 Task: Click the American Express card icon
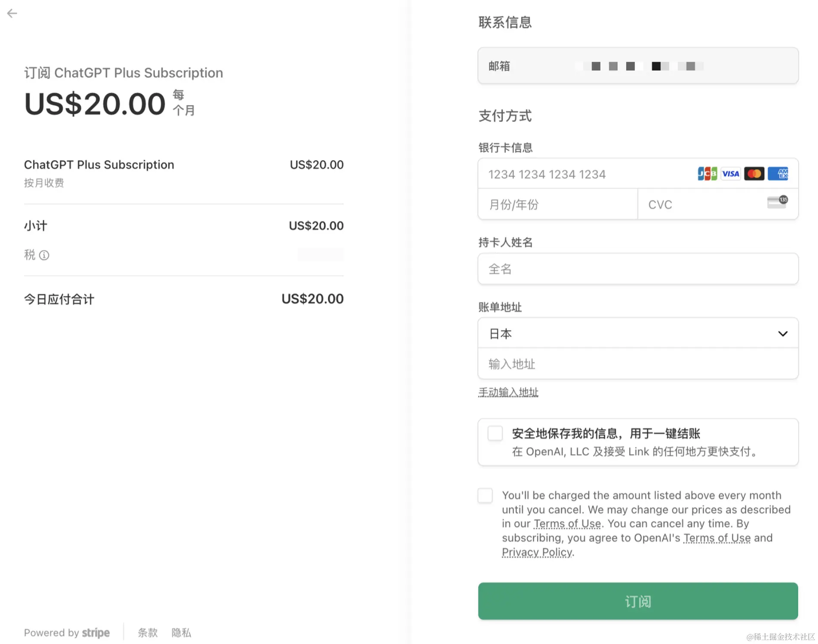[x=778, y=174]
